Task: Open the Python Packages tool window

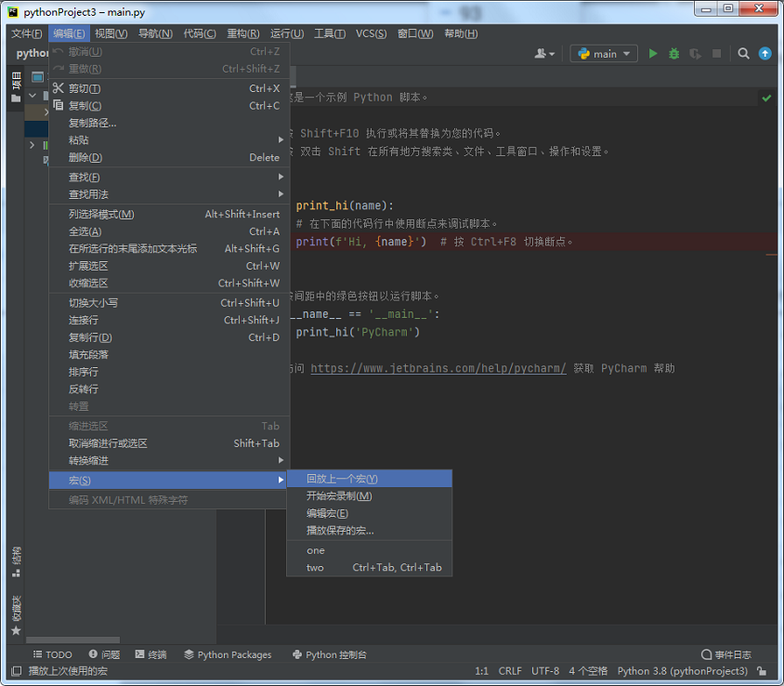Action: [x=228, y=654]
